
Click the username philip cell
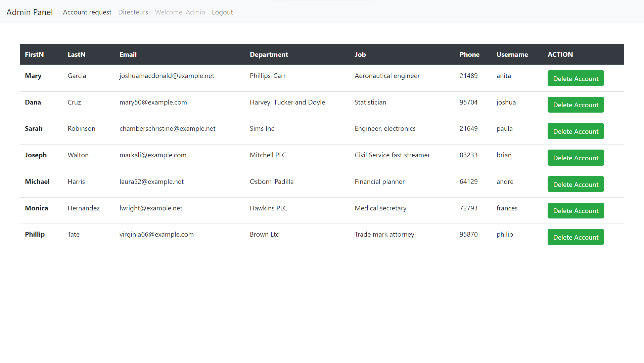tap(504, 234)
